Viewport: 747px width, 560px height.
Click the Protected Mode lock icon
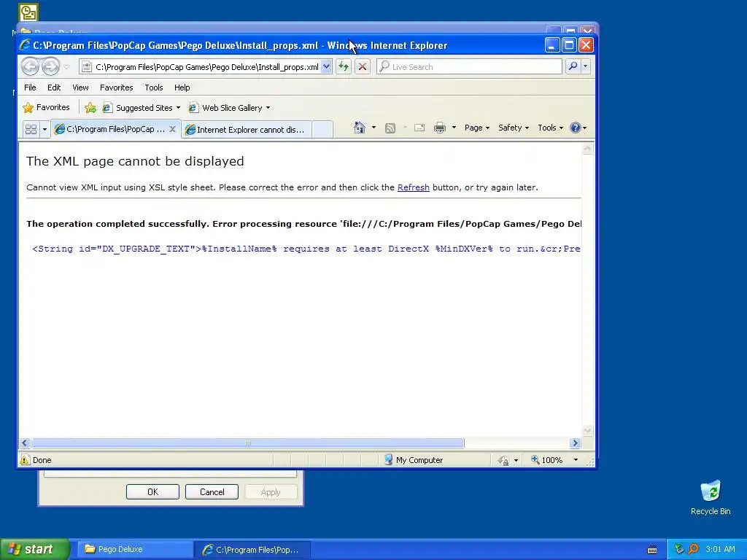click(503, 460)
